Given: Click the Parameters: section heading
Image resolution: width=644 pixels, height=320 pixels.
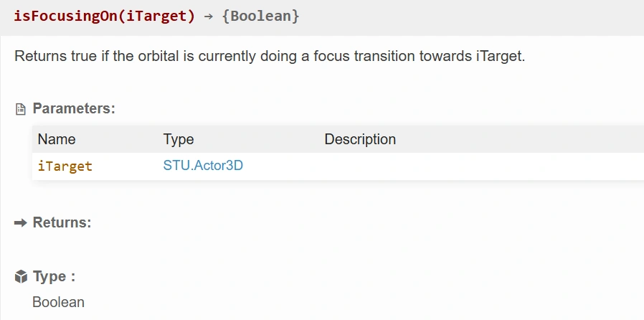Looking at the screenshot, I should pyautogui.click(x=74, y=109).
